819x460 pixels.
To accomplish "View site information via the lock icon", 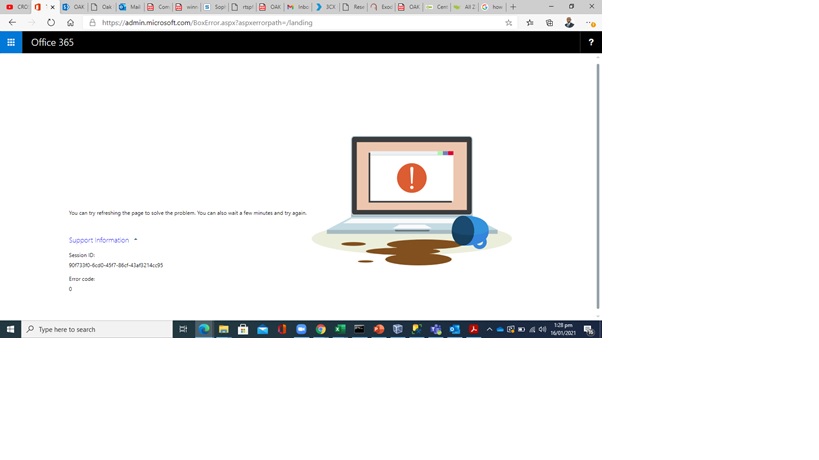I will (92, 22).
